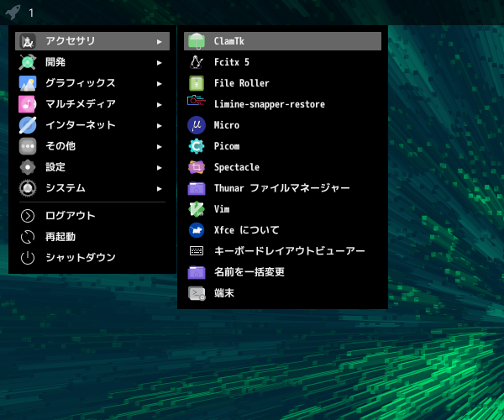Click the アクセサリ category icon
Image resolution: width=504 pixels, height=420 pixels.
(x=28, y=41)
